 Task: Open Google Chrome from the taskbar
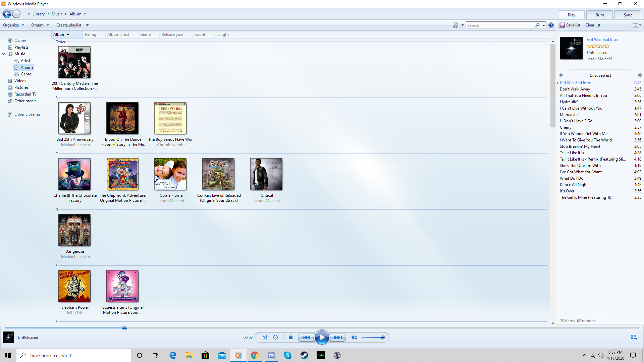255,355
